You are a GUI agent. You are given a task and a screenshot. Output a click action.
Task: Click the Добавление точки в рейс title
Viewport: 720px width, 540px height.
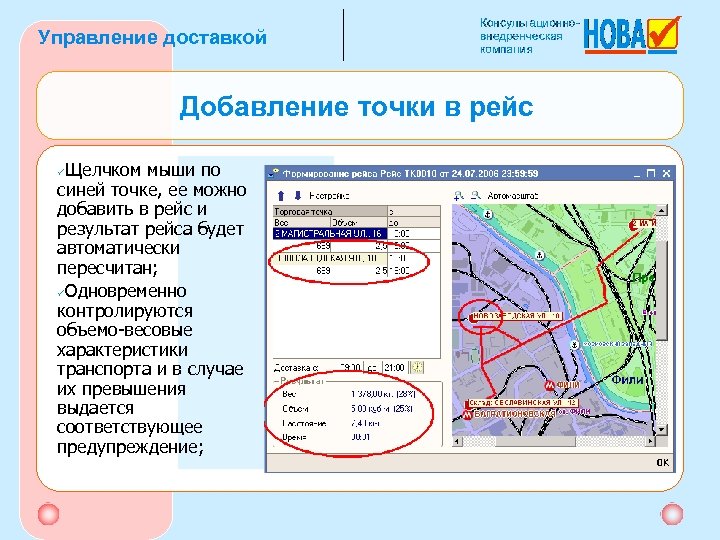point(356,107)
